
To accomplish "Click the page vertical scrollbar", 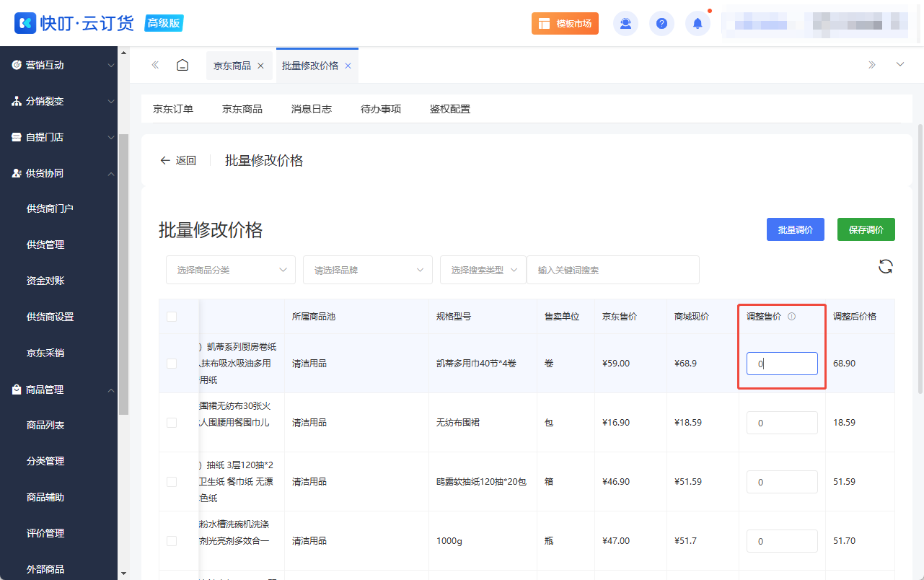I will 920,258.
